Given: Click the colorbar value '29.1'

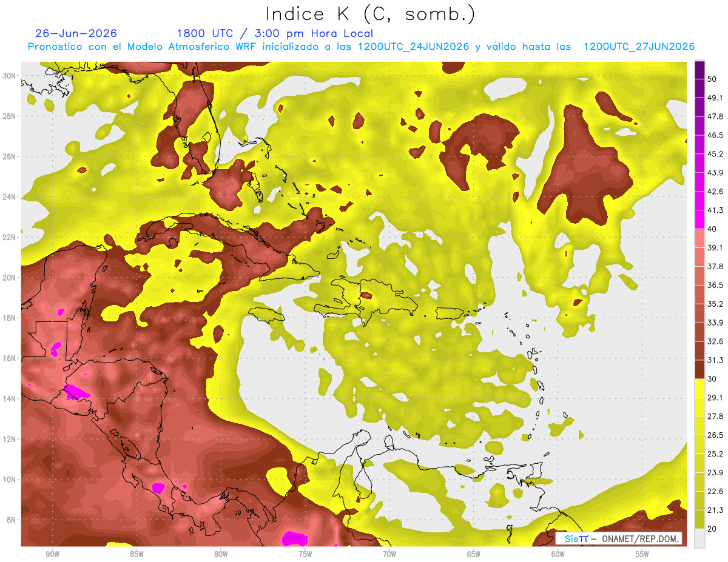Looking at the screenshot, I should pyautogui.click(x=715, y=398).
